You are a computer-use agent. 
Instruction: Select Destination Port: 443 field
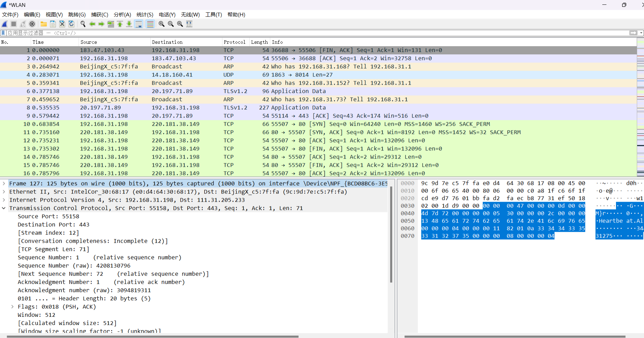coord(54,225)
